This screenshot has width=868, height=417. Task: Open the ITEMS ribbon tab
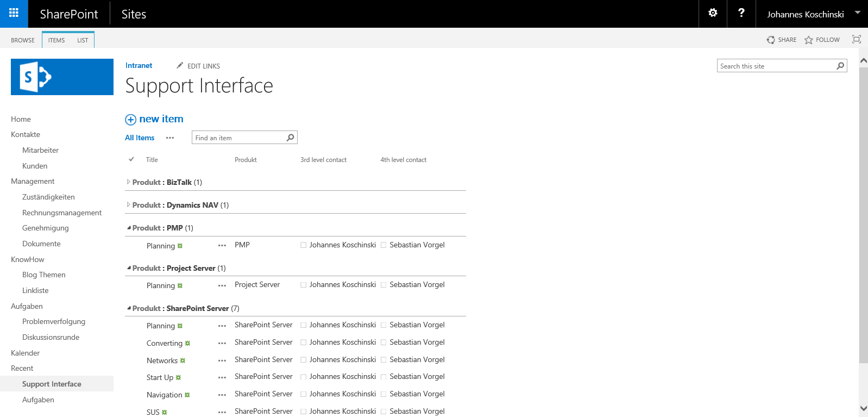click(56, 40)
